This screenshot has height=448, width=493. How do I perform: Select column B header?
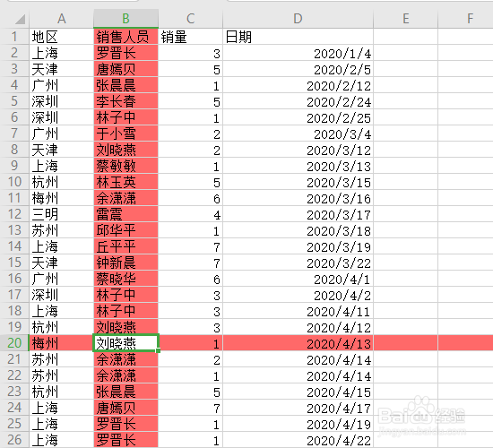[x=125, y=19]
